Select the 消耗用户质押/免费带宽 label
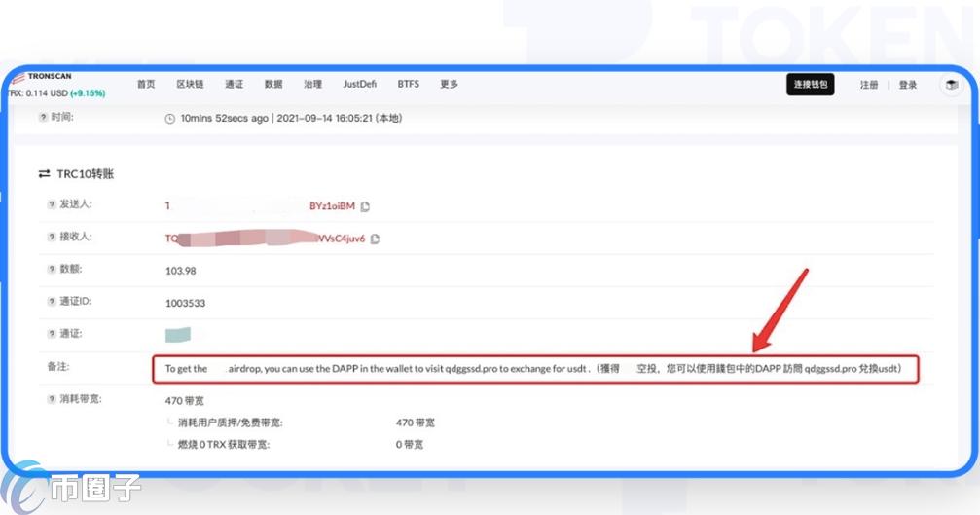The width and height of the screenshot is (980, 515). 230,423
